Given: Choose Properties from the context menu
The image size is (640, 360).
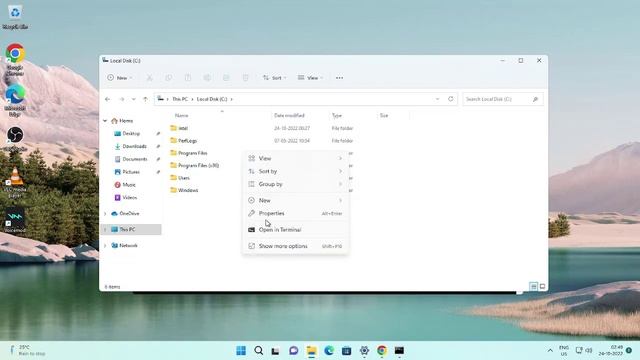Looking at the screenshot, I should (296, 213).
